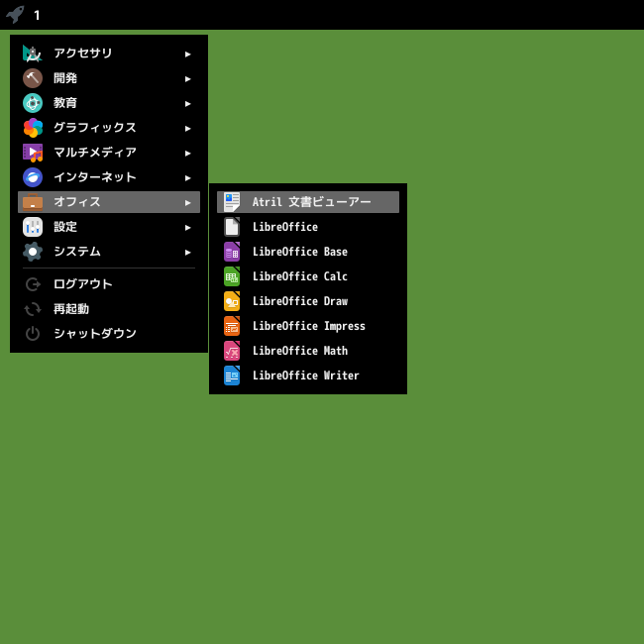This screenshot has width=644, height=644.
Task: Launch LibreOffice Calc
Action: (308, 276)
